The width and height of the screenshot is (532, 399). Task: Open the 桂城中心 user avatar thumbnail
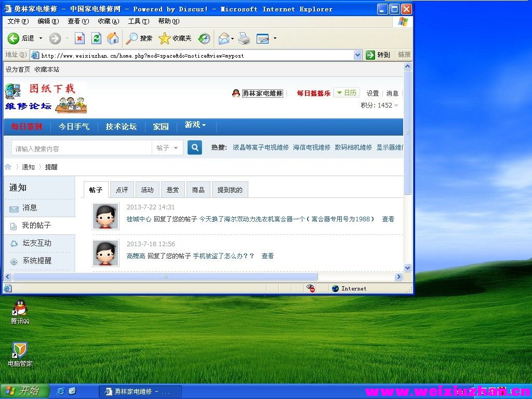point(106,216)
